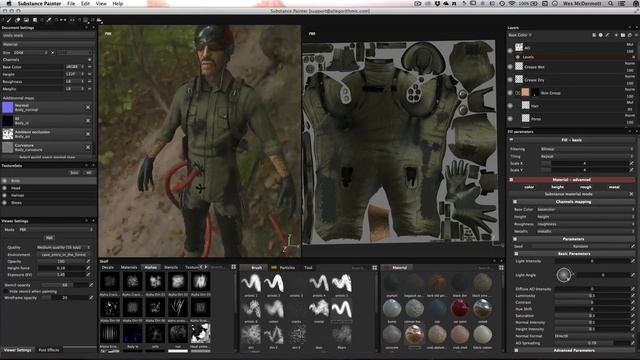Image resolution: width=640 pixels, height=360 pixels.
Task: Open the Quality dropdown in Viewer Settings
Action: [63, 247]
